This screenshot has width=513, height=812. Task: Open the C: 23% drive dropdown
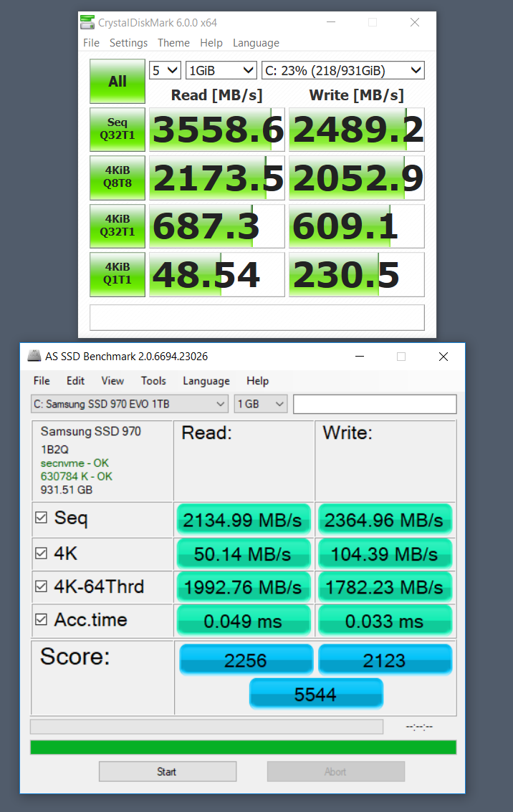pos(343,70)
